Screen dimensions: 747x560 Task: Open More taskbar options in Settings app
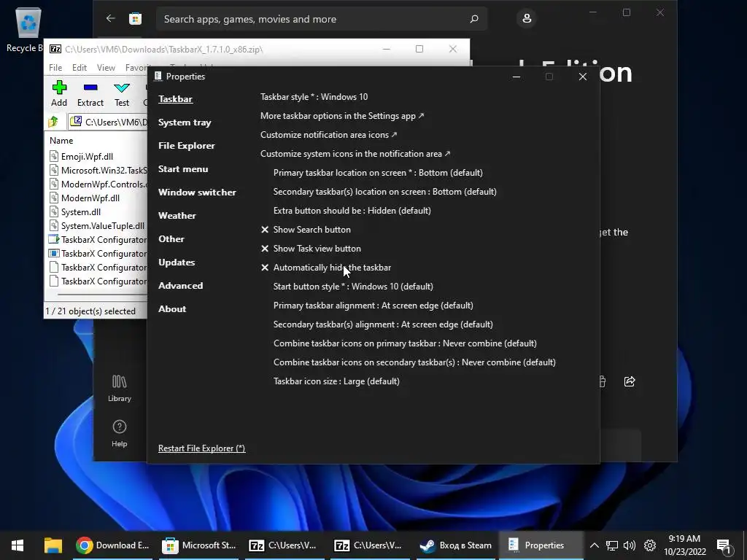342,116
